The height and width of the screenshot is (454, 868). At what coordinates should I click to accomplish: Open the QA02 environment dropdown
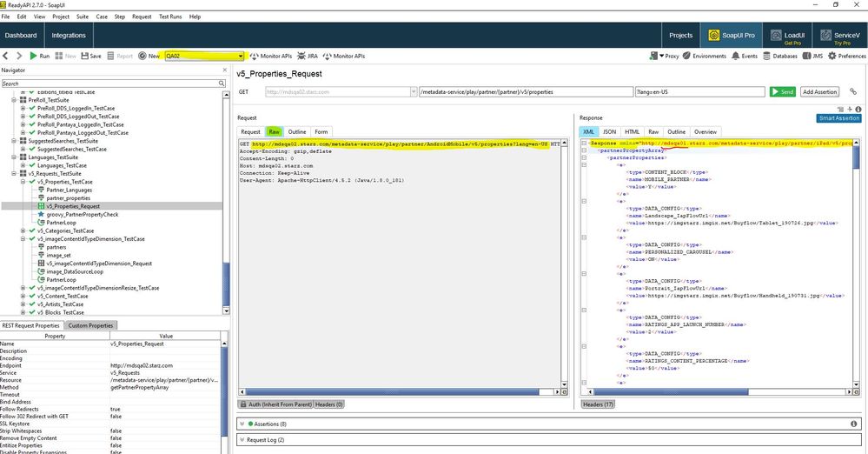tap(241, 56)
